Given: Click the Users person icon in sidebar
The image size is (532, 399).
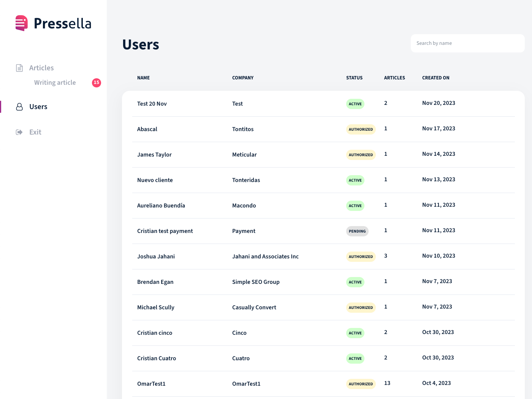Looking at the screenshot, I should pyautogui.click(x=19, y=107).
